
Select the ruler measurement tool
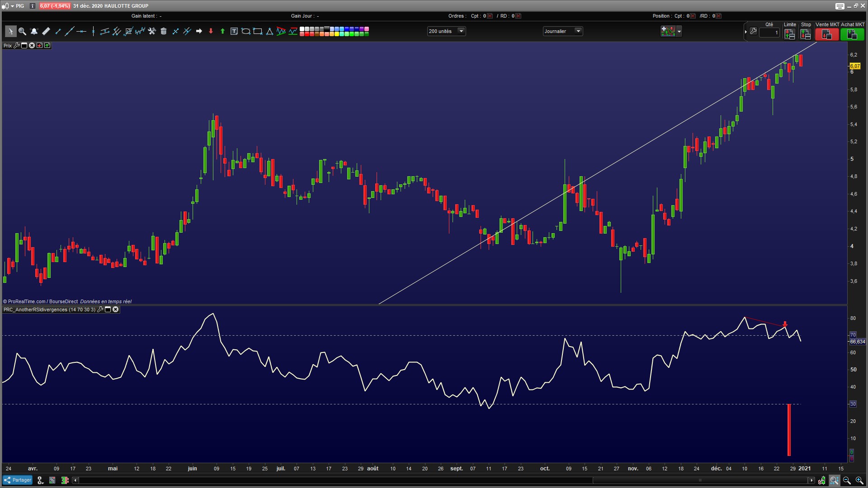point(46,31)
